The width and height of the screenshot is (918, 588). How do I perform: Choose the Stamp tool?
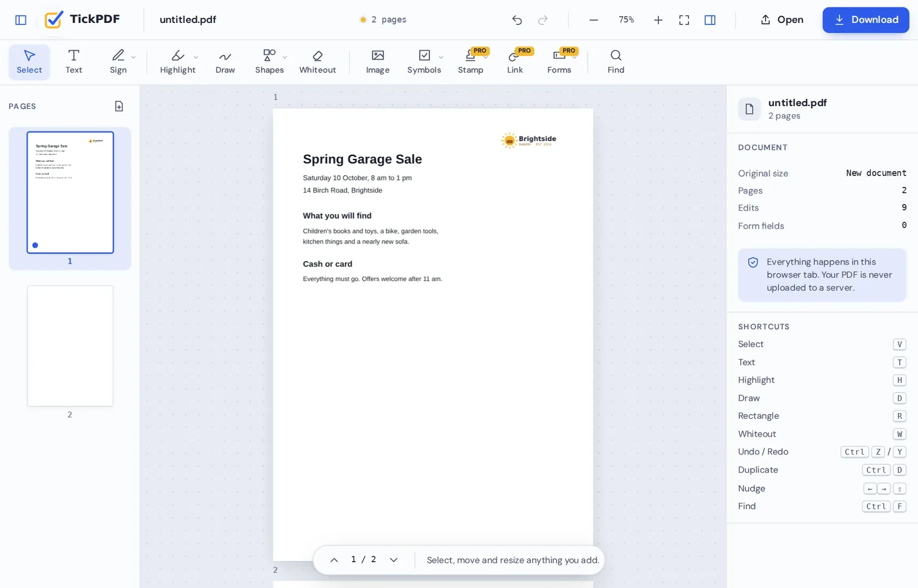pyautogui.click(x=470, y=62)
